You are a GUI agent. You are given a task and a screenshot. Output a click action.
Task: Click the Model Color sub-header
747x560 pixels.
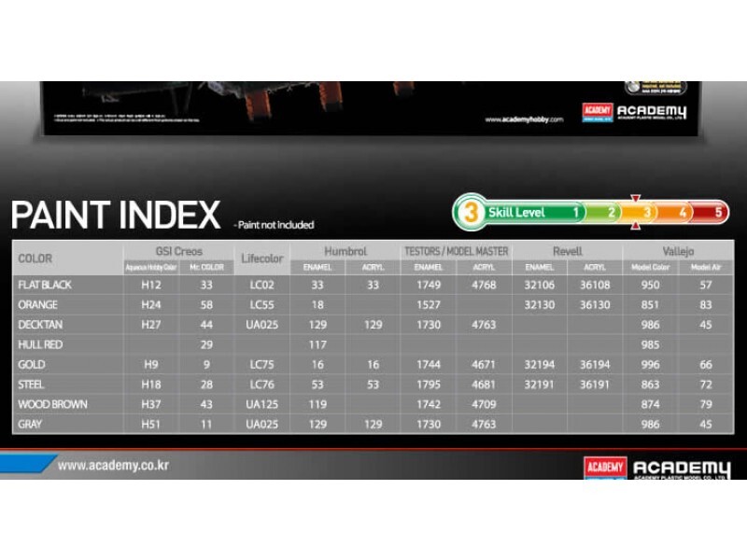pos(650,267)
